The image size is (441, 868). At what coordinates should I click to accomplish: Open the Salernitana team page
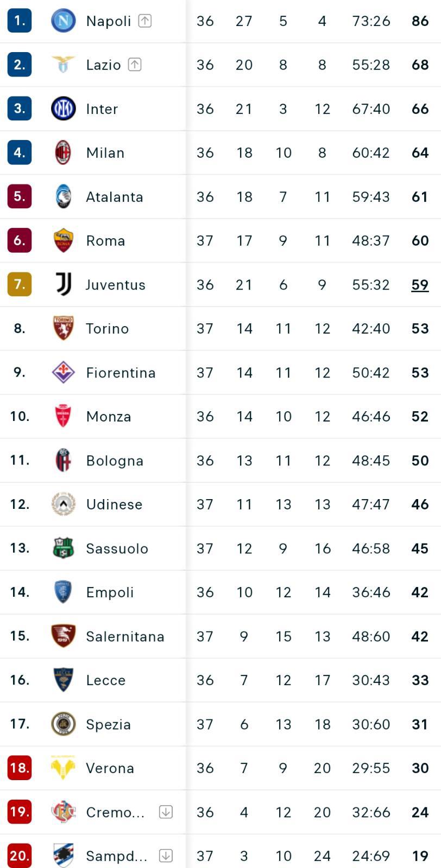125,636
